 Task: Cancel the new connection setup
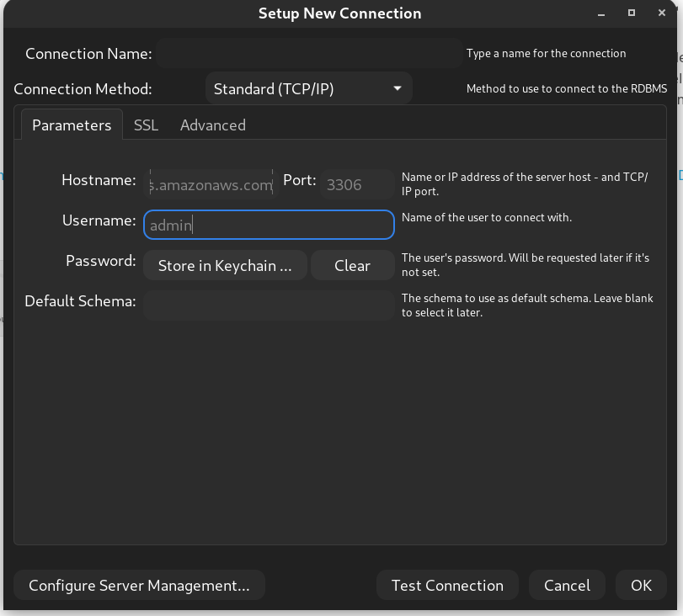tap(567, 586)
